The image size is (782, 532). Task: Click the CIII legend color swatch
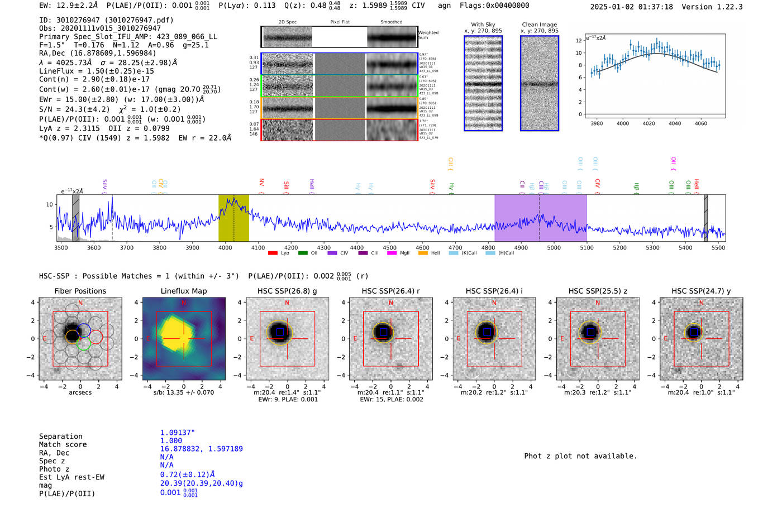(x=363, y=253)
